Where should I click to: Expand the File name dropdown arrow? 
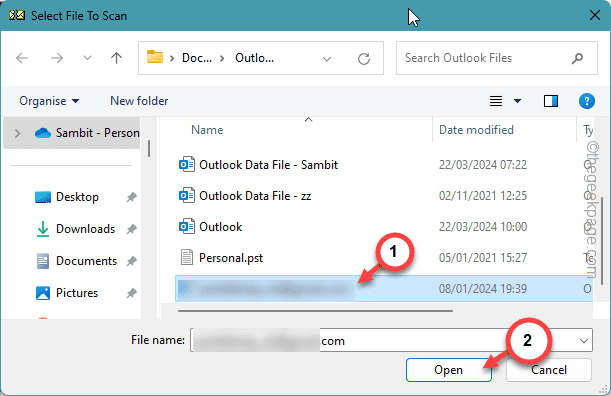pos(584,341)
